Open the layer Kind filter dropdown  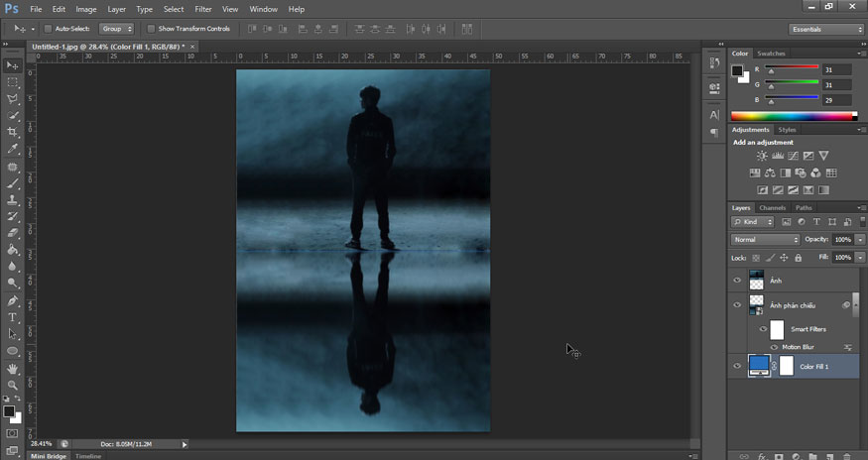click(752, 222)
